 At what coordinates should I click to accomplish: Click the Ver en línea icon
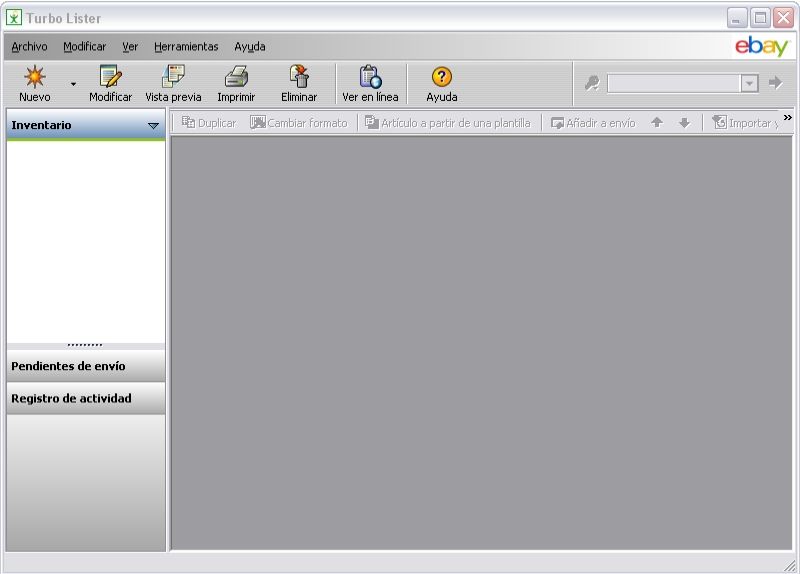tap(370, 77)
